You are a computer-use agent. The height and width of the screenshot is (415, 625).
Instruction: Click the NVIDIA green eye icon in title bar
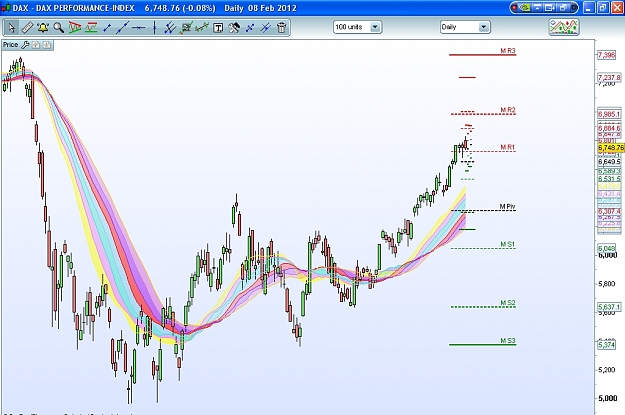pyautogui.click(x=525, y=8)
